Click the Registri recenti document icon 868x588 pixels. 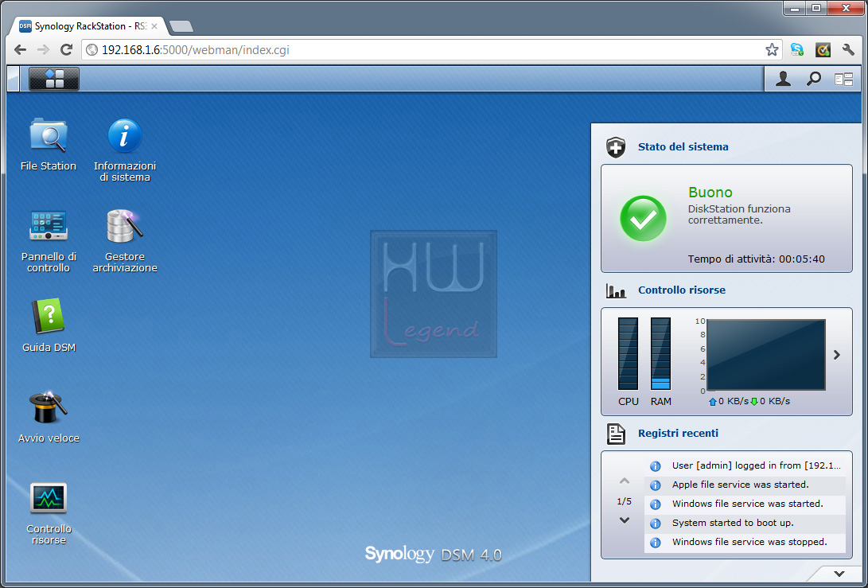pos(616,434)
